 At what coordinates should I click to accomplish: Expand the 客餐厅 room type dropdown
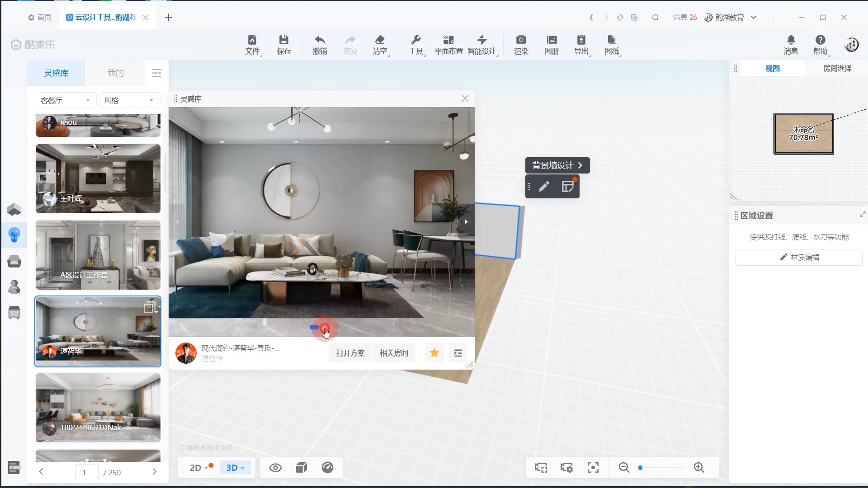point(66,100)
